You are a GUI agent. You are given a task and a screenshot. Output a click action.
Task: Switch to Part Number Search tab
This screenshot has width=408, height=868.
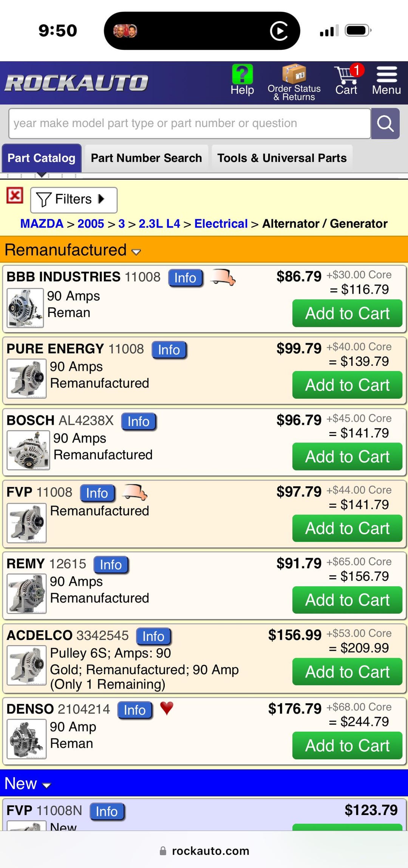(146, 158)
